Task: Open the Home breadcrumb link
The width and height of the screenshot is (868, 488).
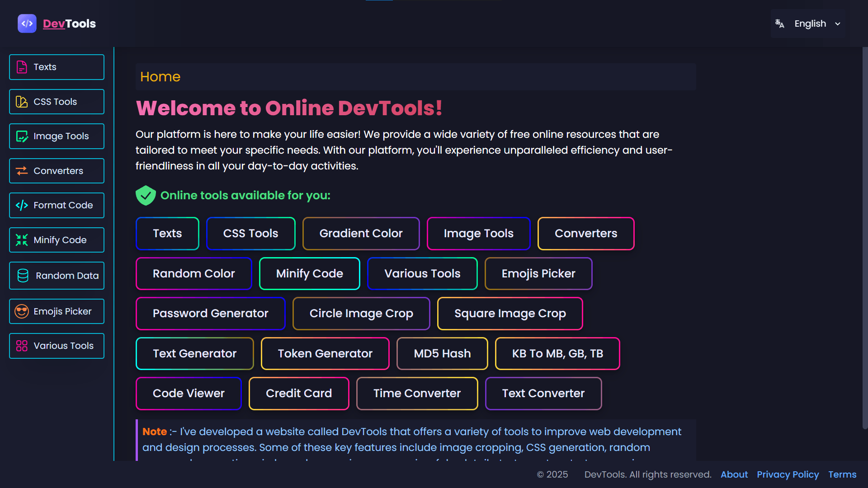Action: pyautogui.click(x=160, y=77)
